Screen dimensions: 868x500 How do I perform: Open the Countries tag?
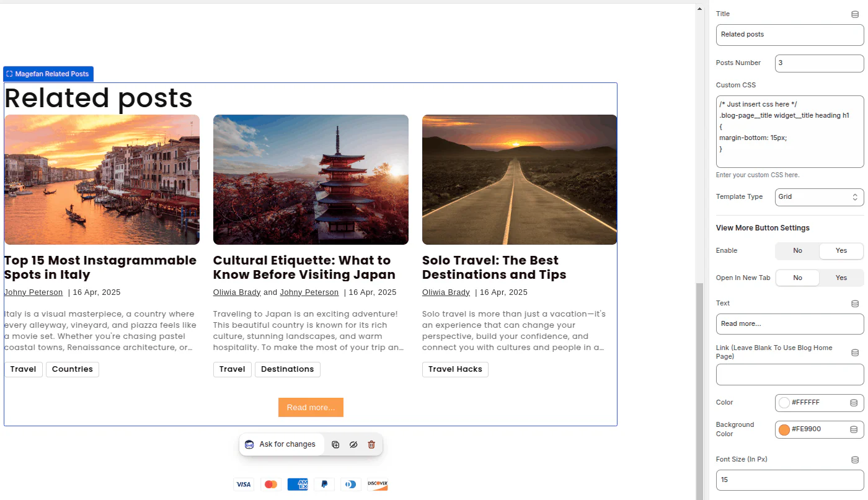click(x=73, y=369)
